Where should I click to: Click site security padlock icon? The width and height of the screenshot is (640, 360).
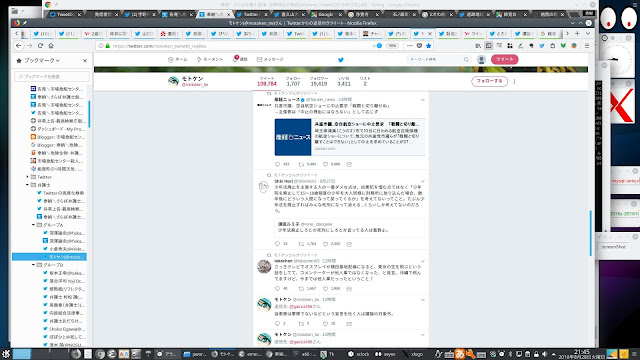pyautogui.click(x=108, y=46)
